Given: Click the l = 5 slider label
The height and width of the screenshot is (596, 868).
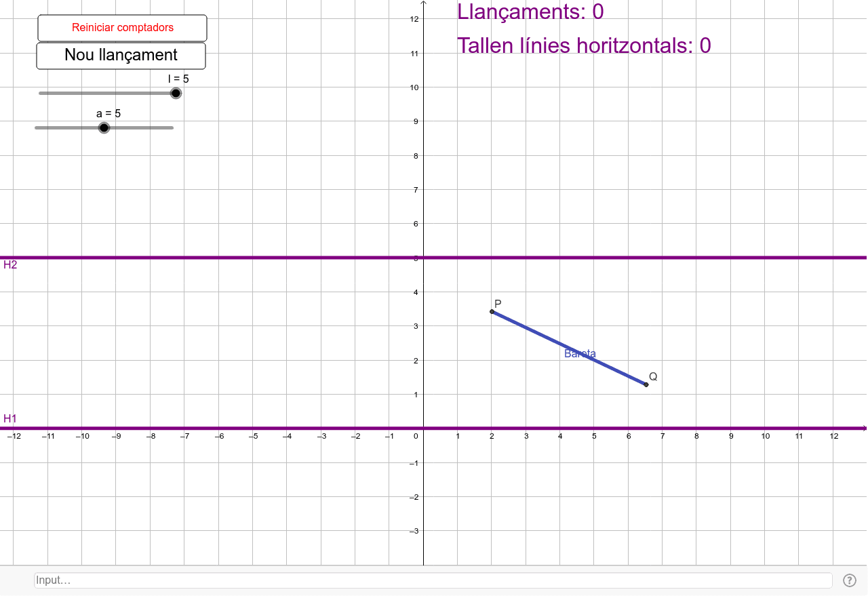Looking at the screenshot, I should point(178,79).
